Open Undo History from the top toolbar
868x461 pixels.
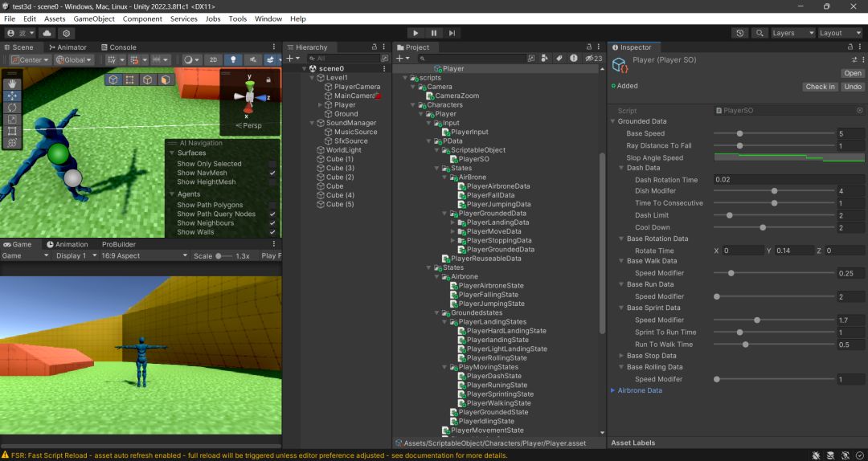(739, 33)
